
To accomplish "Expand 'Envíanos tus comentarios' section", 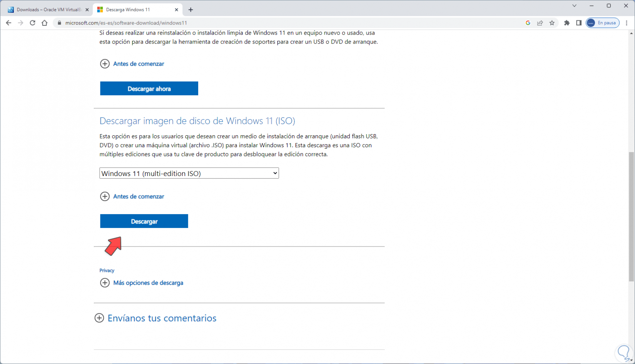I will point(155,318).
